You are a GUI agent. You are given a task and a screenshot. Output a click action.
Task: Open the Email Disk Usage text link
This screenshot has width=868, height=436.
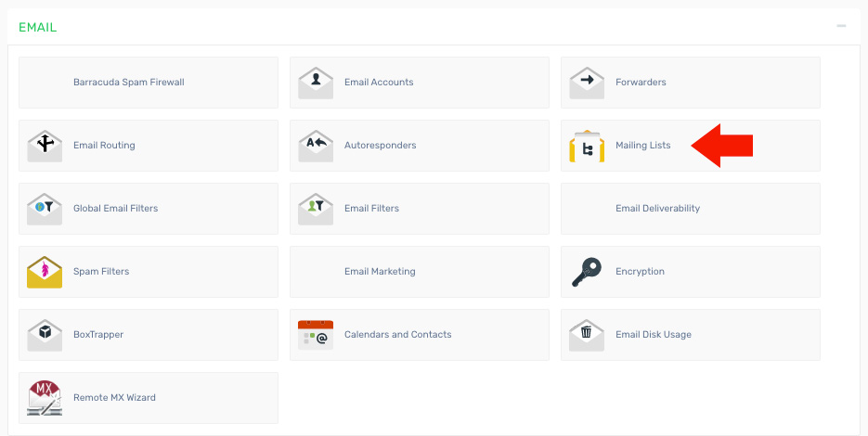653,335
